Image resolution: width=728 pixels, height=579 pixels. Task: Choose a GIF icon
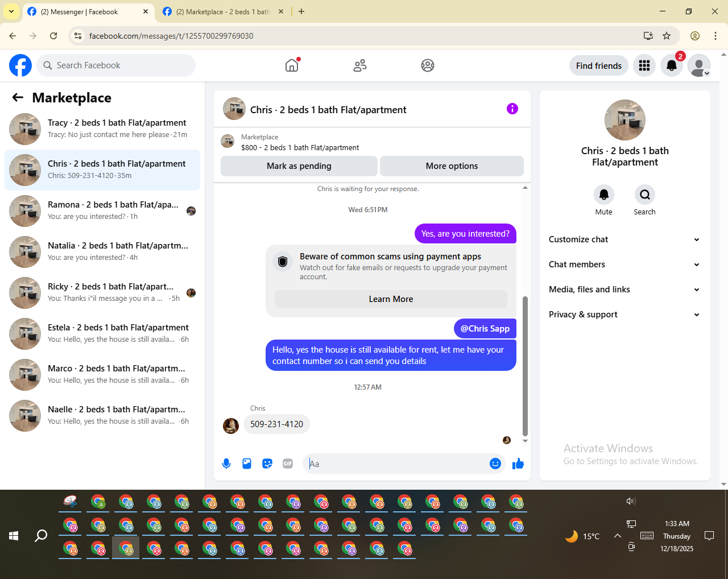pos(288,464)
